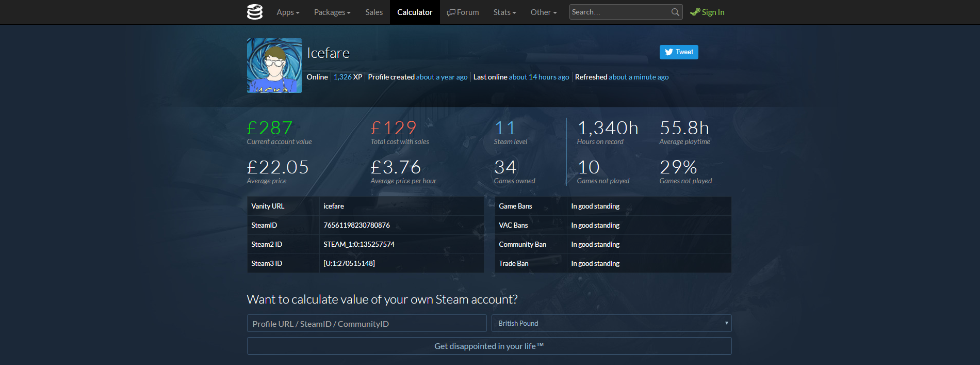Click the forum chat bubble icon
The height and width of the screenshot is (365, 980).
pyautogui.click(x=451, y=12)
